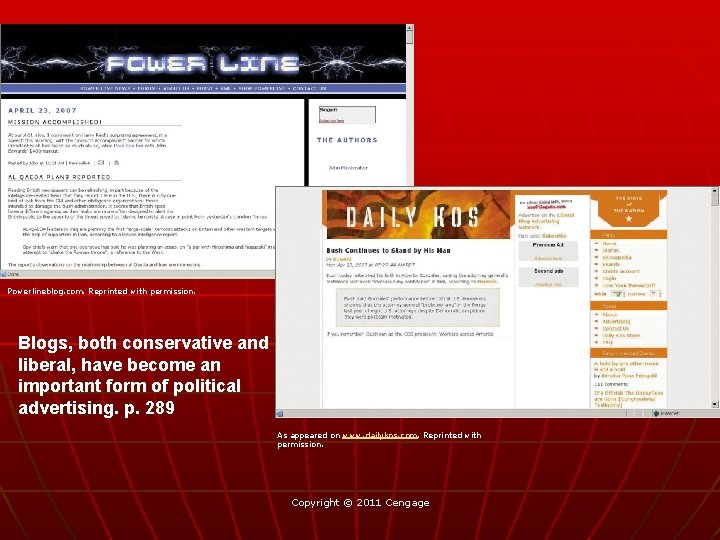Click The Authors heading in Power Line sidebar
The width and height of the screenshot is (720, 540).
click(347, 140)
